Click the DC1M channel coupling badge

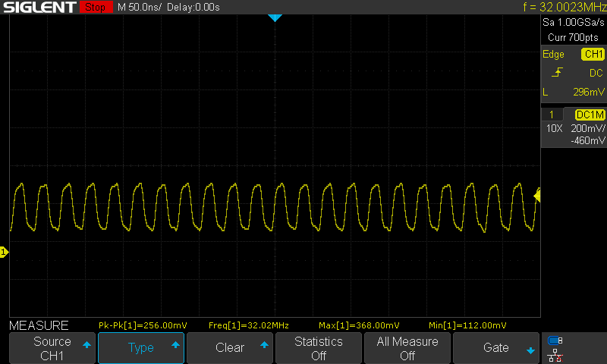pos(590,115)
